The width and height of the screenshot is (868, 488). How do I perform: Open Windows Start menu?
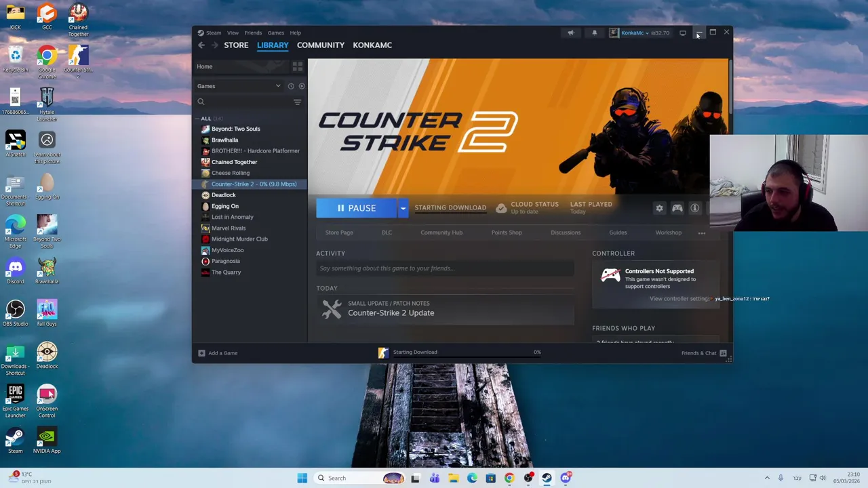[302, 478]
